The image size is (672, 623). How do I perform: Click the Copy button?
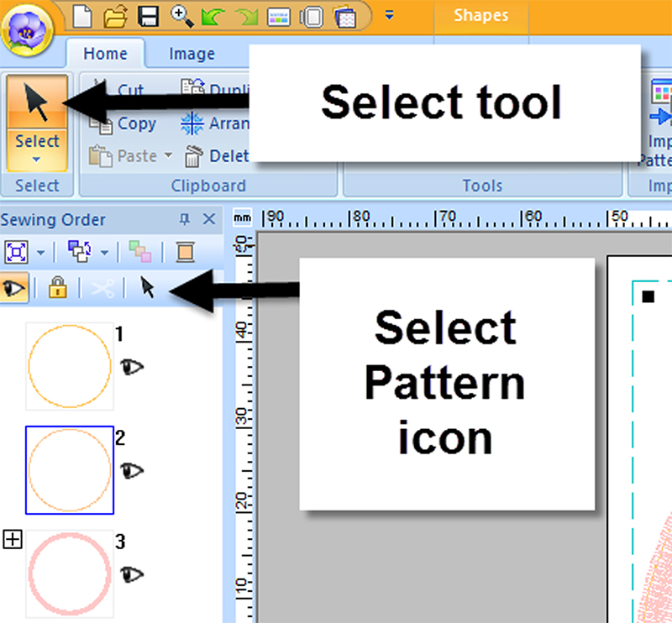(124, 123)
